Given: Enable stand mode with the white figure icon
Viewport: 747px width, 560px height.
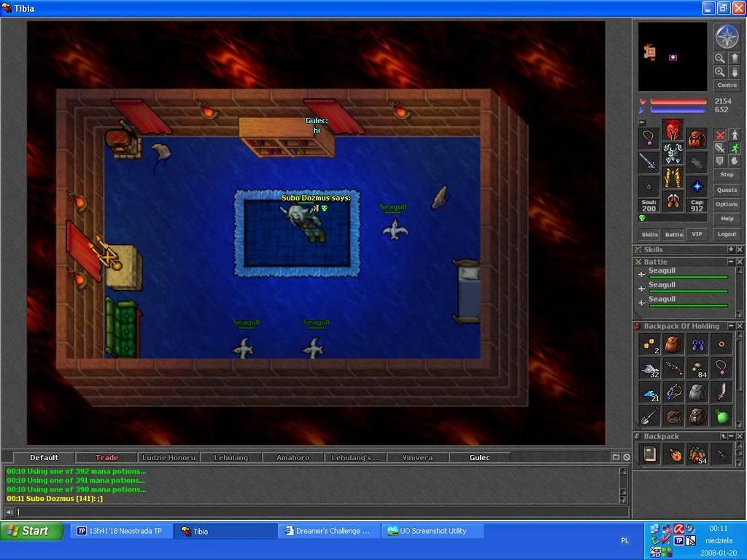Looking at the screenshot, I should pos(735,135).
